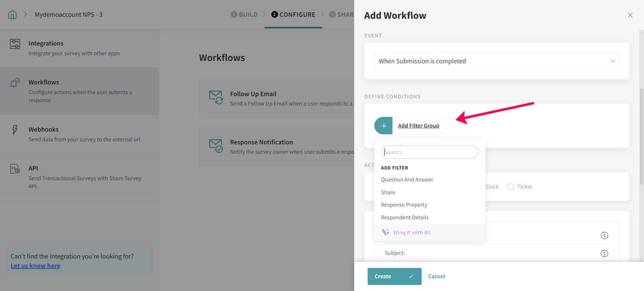This screenshot has height=291, width=644.
Task: Click the plus icon for filter group
Action: (384, 126)
